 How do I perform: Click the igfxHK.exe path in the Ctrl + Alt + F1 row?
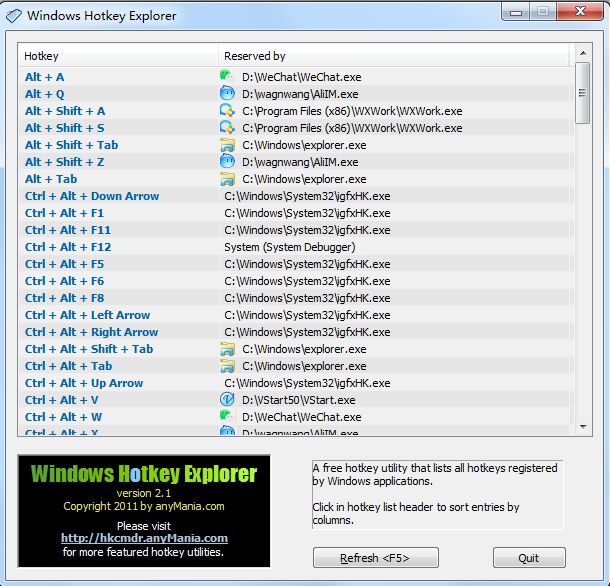click(307, 213)
